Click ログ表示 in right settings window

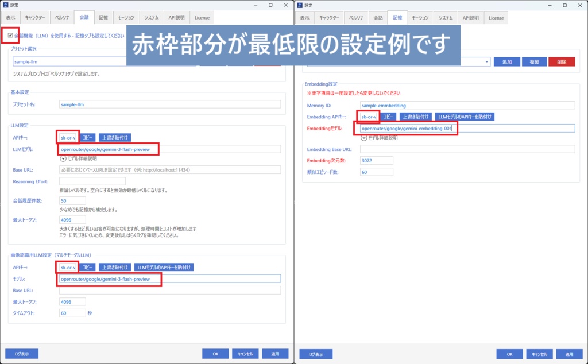[316, 354]
